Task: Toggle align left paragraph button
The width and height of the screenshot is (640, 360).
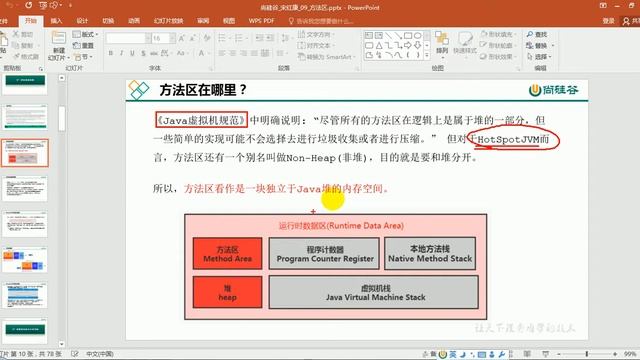Action: (222, 53)
